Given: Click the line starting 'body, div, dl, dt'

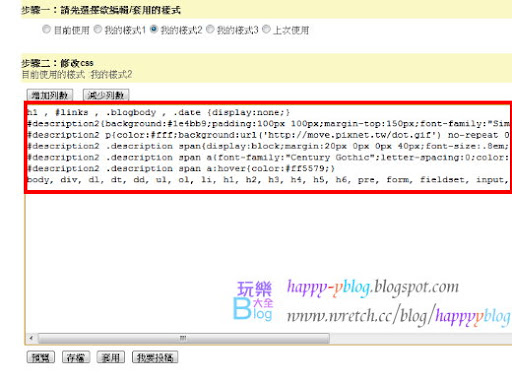Looking at the screenshot, I should 269,180.
